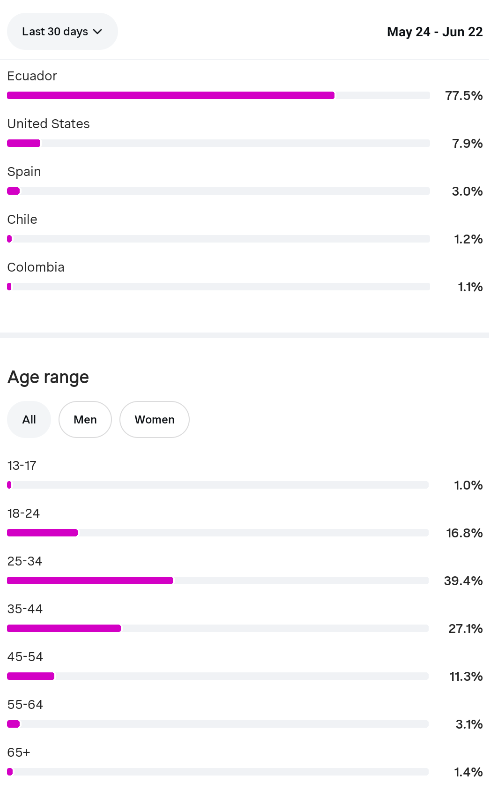The width and height of the screenshot is (489, 788).
Task: Select the All age filter
Action: (29, 420)
